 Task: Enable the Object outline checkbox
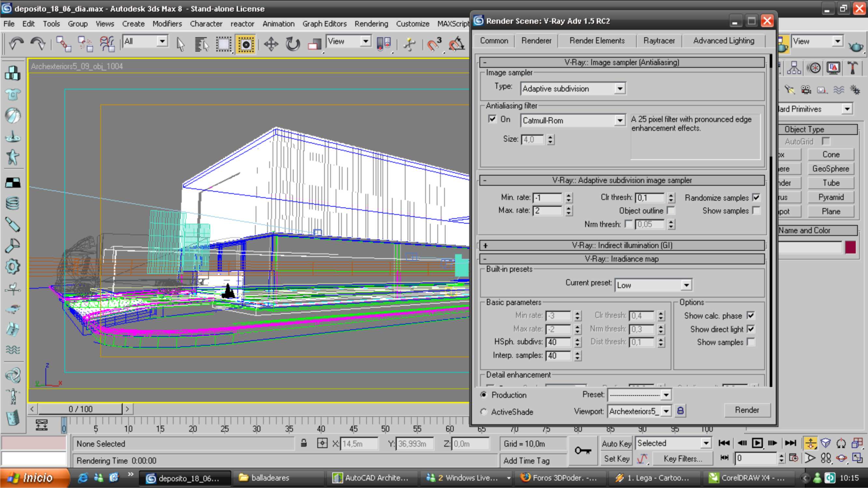click(x=671, y=210)
